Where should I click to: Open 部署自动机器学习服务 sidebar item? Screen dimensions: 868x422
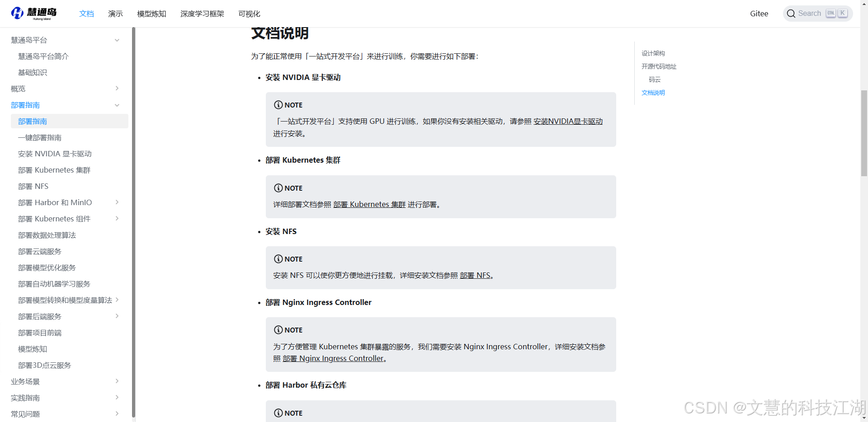(x=54, y=284)
